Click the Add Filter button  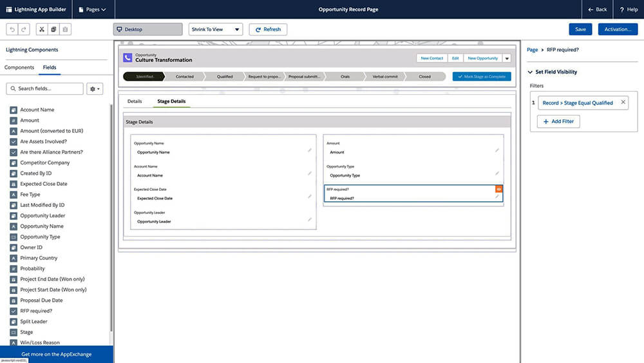(x=558, y=121)
